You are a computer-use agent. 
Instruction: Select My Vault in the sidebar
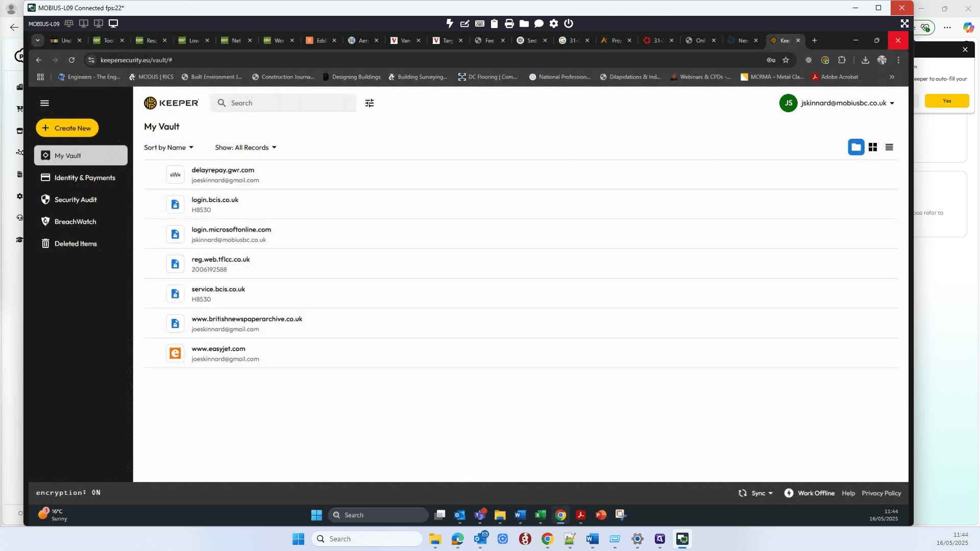81,156
